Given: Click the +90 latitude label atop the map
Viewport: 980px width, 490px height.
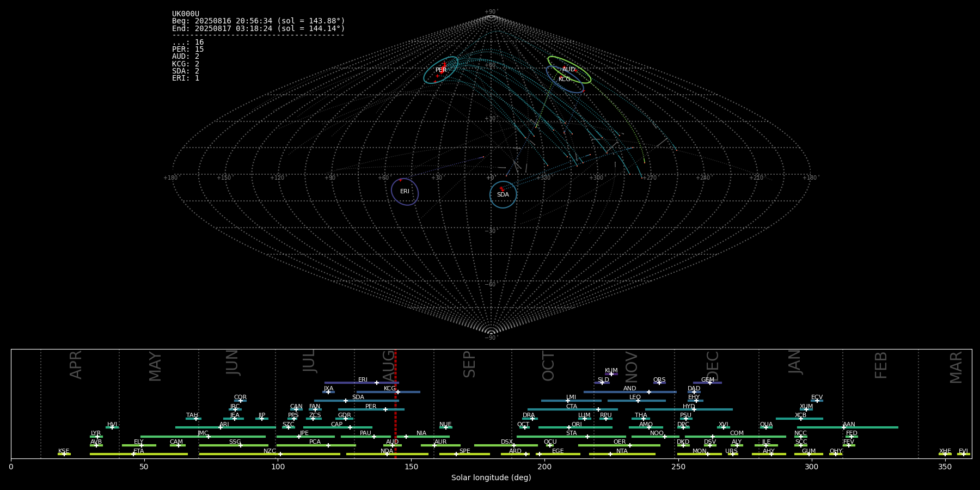Looking at the screenshot, I should (x=491, y=11).
